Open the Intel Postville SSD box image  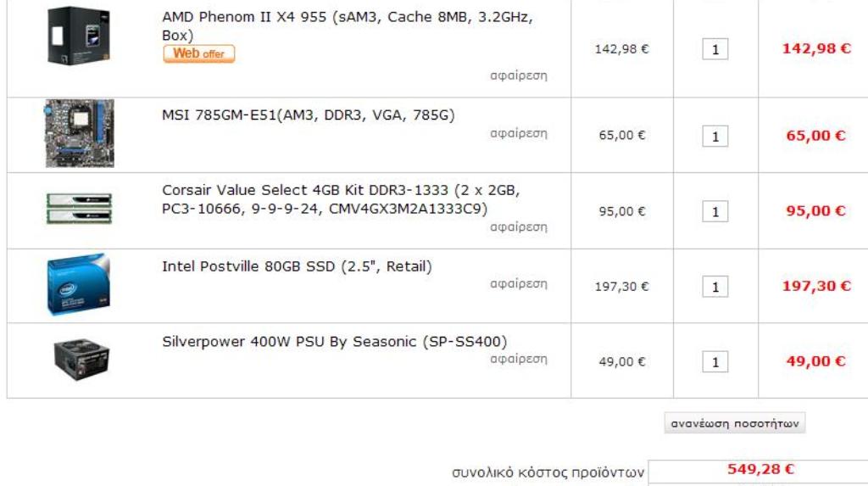[x=79, y=285]
